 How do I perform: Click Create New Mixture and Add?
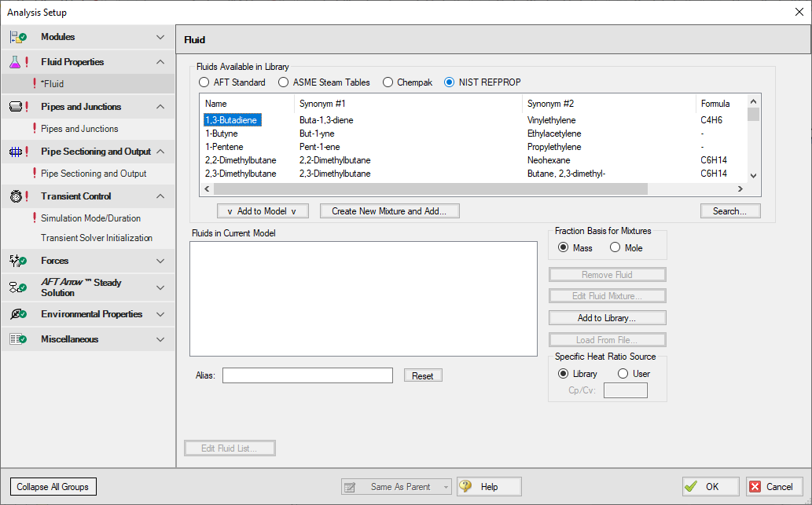(389, 211)
